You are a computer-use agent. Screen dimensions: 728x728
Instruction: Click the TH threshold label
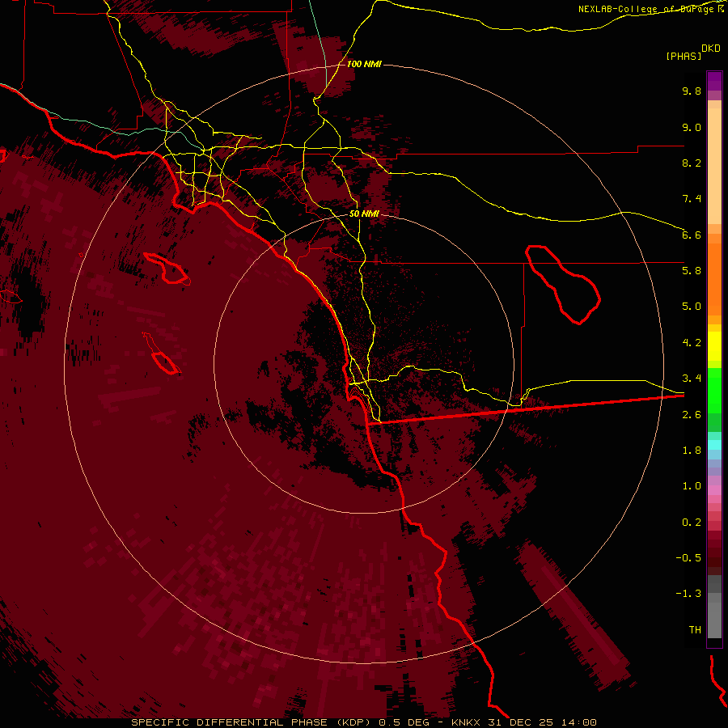[695, 630]
